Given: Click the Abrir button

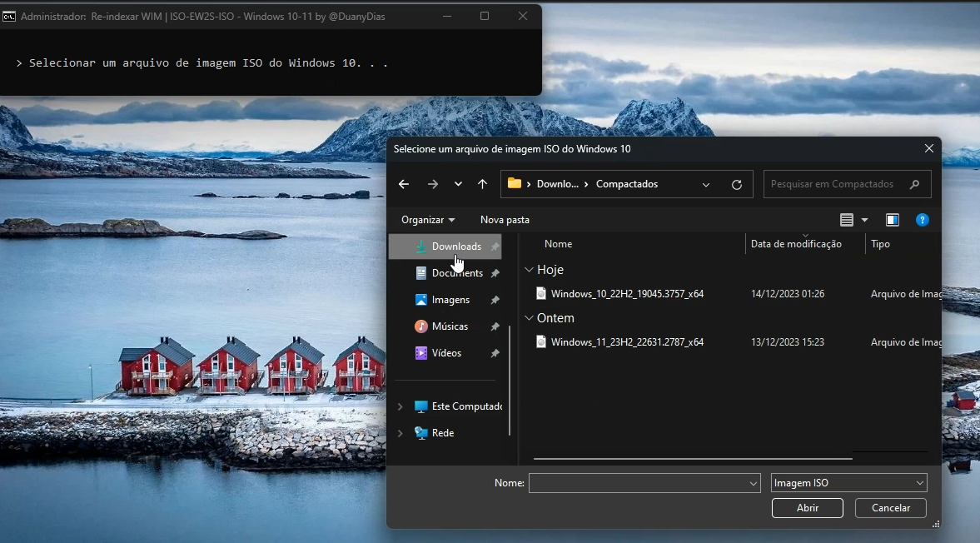Looking at the screenshot, I should tap(807, 507).
